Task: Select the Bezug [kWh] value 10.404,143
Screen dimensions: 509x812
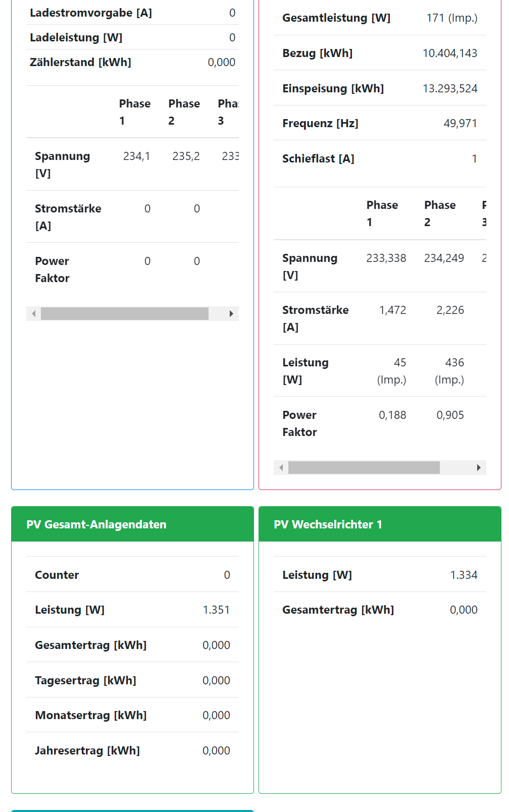Action: pyautogui.click(x=449, y=53)
